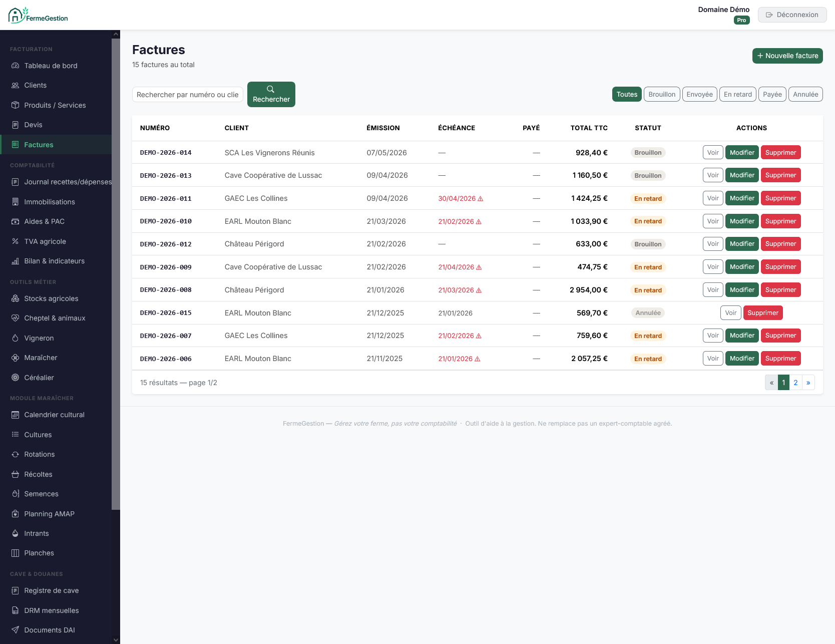Open the Immobilisations building icon
The width and height of the screenshot is (835, 644).
tap(15, 202)
